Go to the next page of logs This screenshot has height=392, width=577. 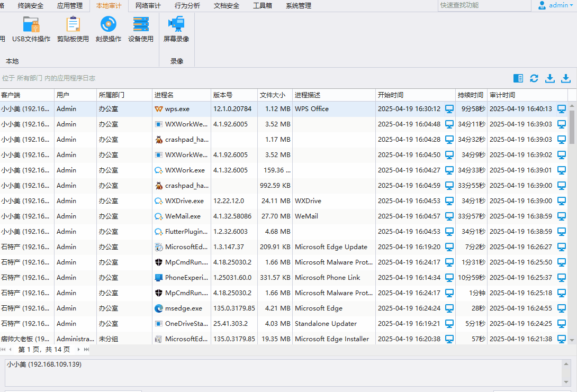click(x=79, y=350)
